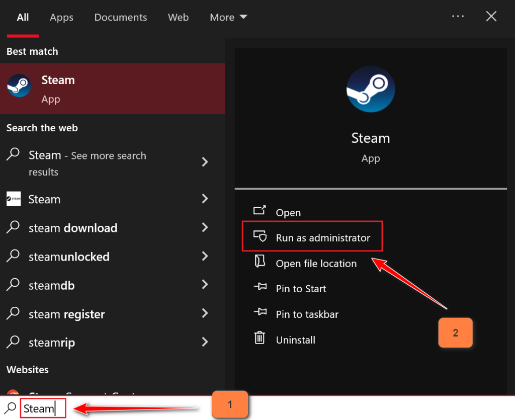Expand the steamrip suggestion chevron
This screenshot has width=515, height=420.
point(205,342)
